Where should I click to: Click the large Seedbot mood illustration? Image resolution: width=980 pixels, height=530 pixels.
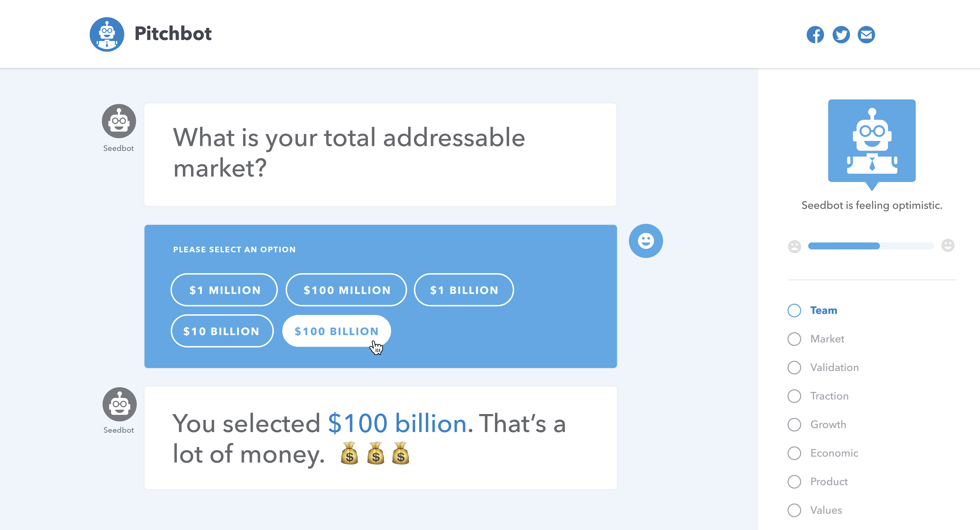(872, 141)
